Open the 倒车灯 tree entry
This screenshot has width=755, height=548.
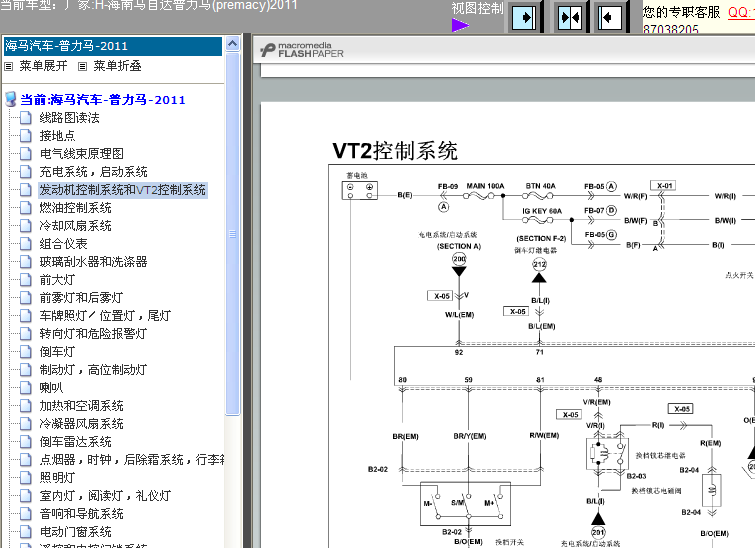pyautogui.click(x=57, y=352)
